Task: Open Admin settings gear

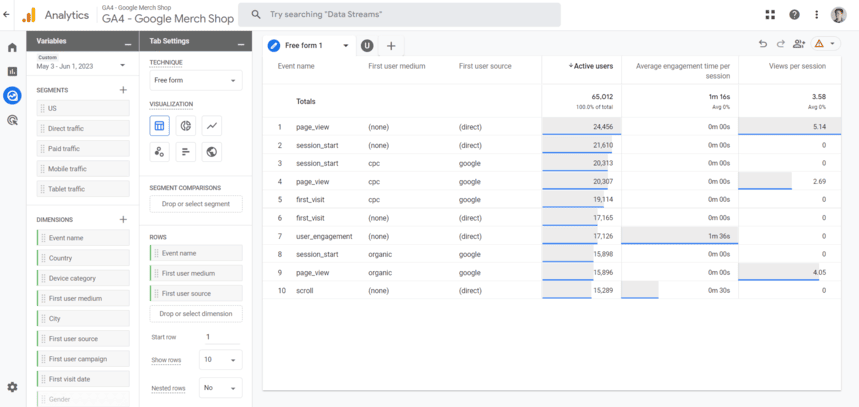Action: pyautogui.click(x=12, y=387)
